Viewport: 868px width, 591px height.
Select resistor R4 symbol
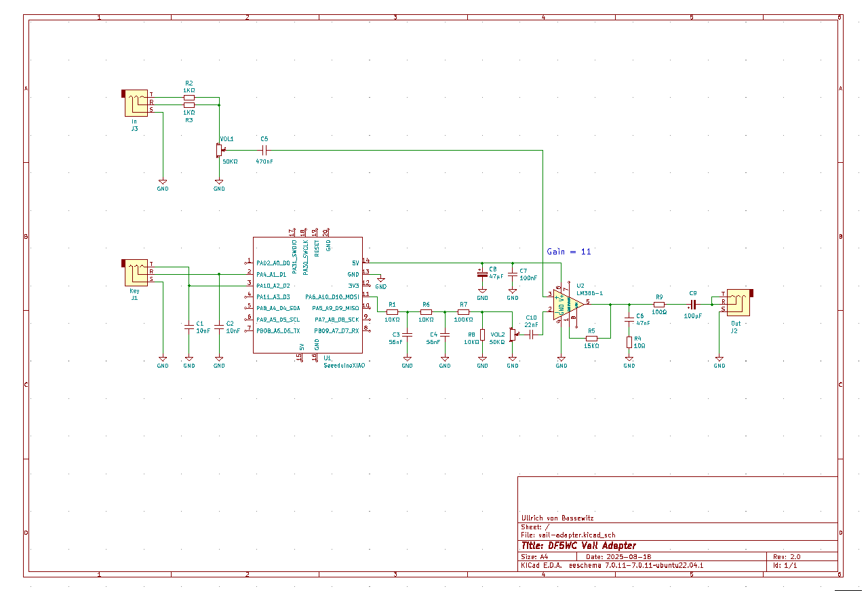point(629,341)
